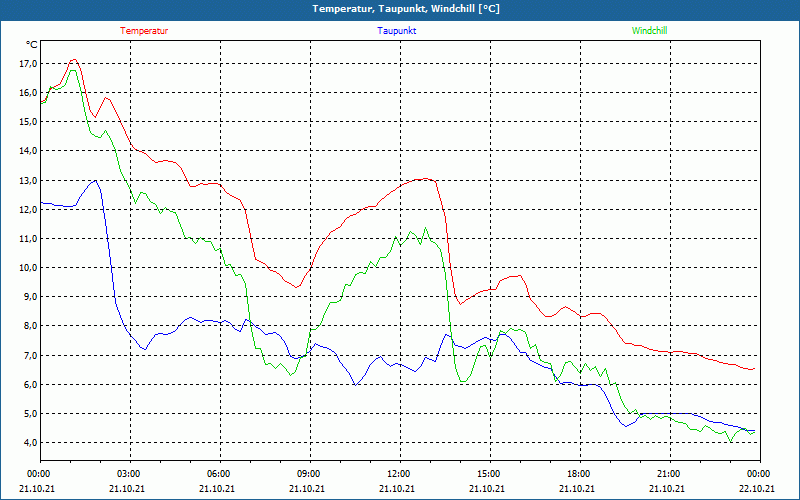Click the 4,0 y-axis value
This screenshot has width=800, height=500.
[x=30, y=443]
